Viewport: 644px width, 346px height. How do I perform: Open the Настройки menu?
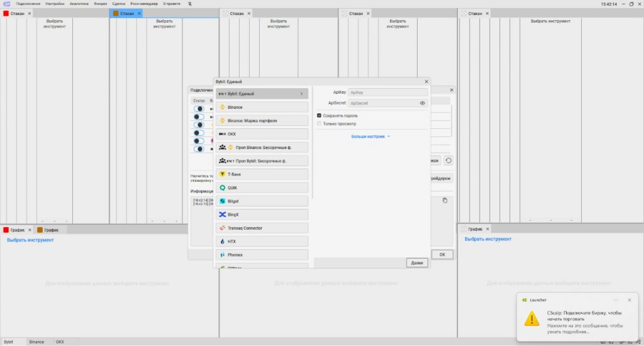click(55, 4)
